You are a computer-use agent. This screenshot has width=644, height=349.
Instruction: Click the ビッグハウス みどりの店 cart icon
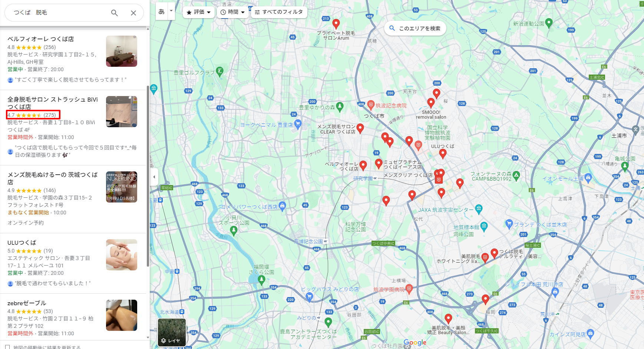pos(309,296)
